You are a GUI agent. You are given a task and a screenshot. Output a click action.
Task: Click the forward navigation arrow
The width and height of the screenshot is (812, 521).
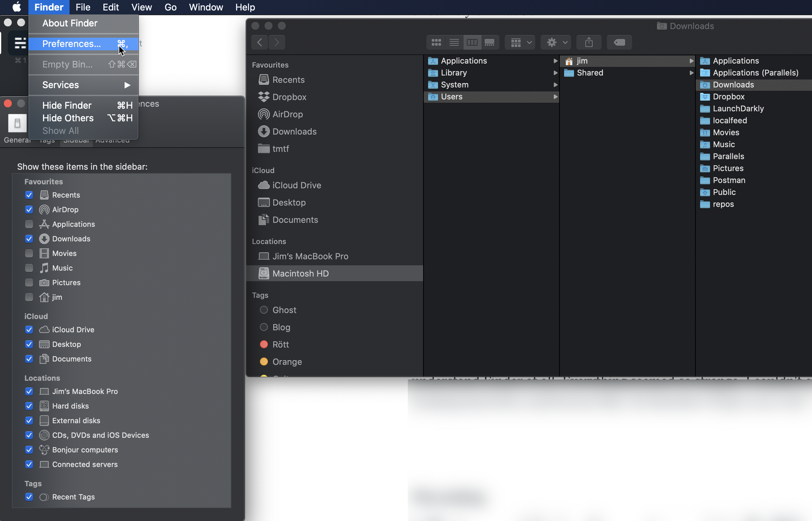pos(276,42)
